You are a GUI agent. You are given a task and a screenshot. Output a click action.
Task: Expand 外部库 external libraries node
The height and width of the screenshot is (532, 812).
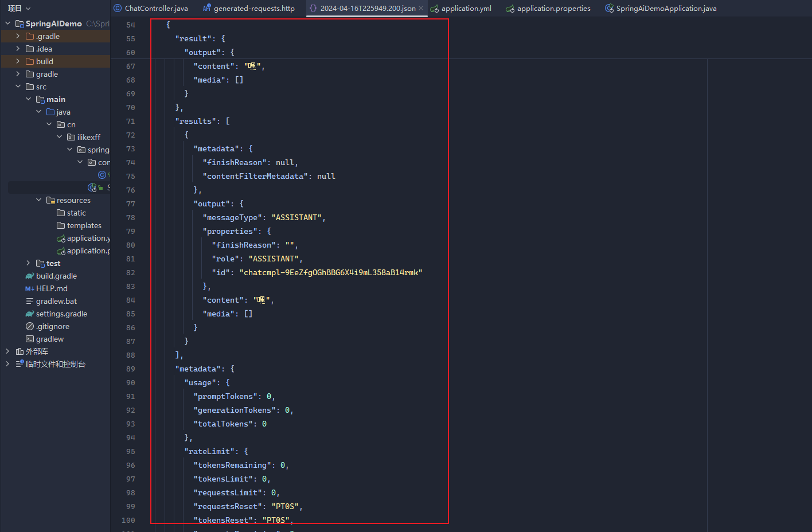coord(7,351)
